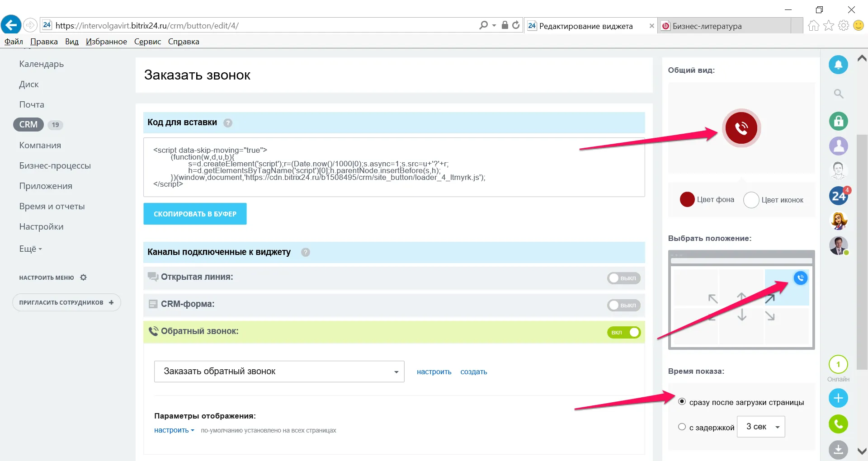Screen dimensions: 868x461
Task: Click the Скопировать в буфер button
Action: (x=195, y=214)
